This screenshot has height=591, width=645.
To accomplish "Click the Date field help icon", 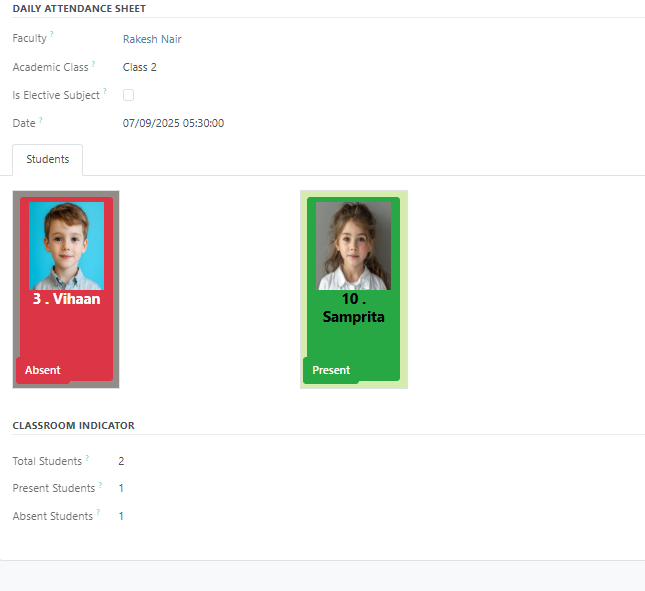I will click(x=41, y=119).
